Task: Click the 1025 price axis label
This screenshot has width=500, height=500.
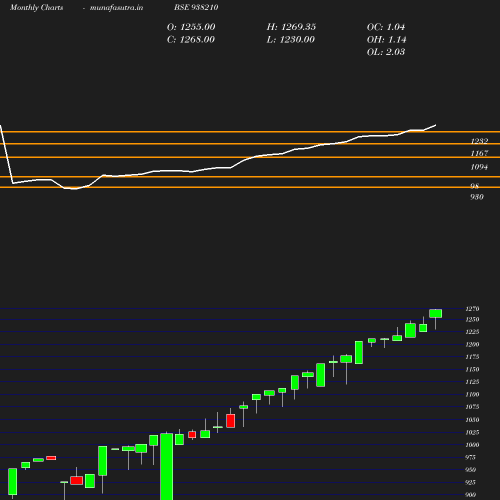Action: 472,432
